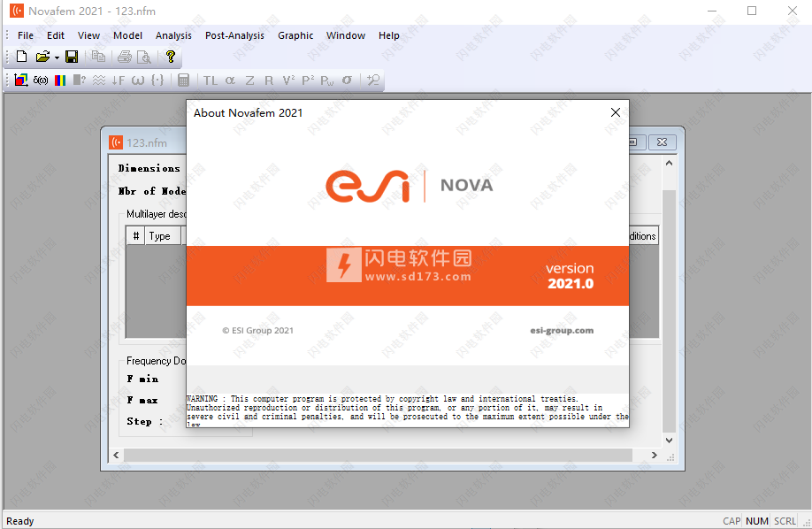
Task: Click the WARNING copyright notice text
Action: coord(408,410)
